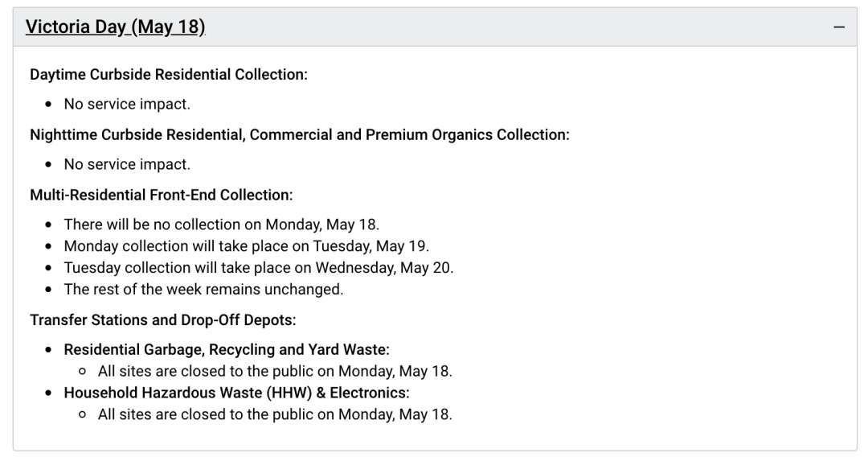Click 'No service impact' under Nighttime Curbside

[x=127, y=164]
